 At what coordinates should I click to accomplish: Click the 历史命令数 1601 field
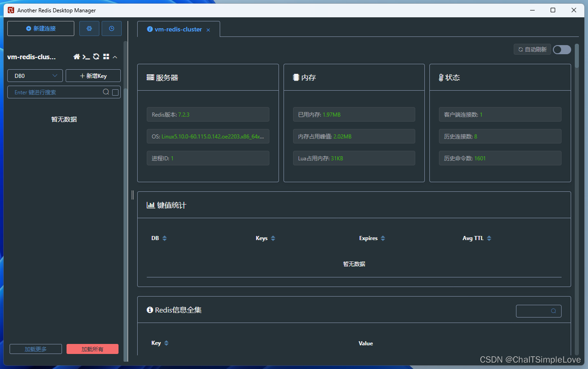click(x=500, y=158)
